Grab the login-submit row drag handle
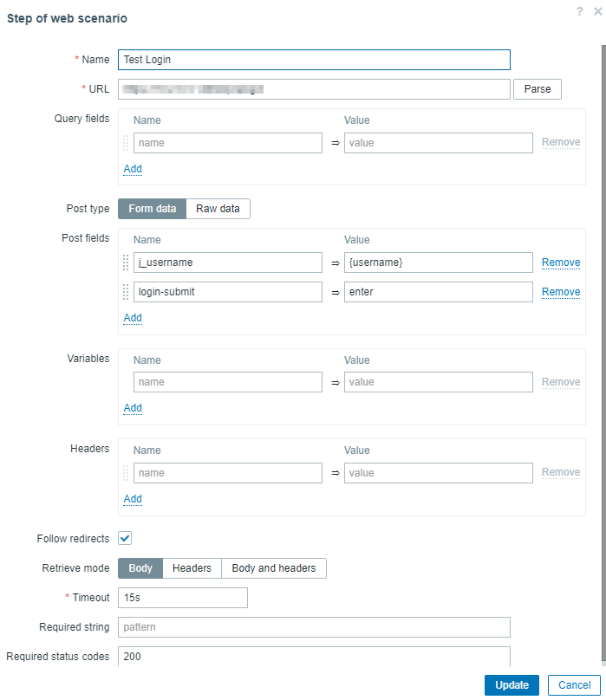Screen dimensions: 606x700 (126, 292)
